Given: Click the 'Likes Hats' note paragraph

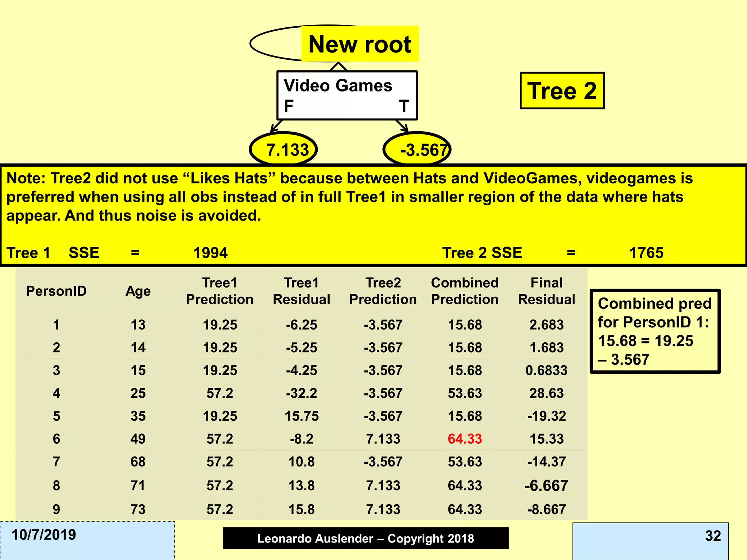Looking at the screenshot, I should (x=349, y=197).
